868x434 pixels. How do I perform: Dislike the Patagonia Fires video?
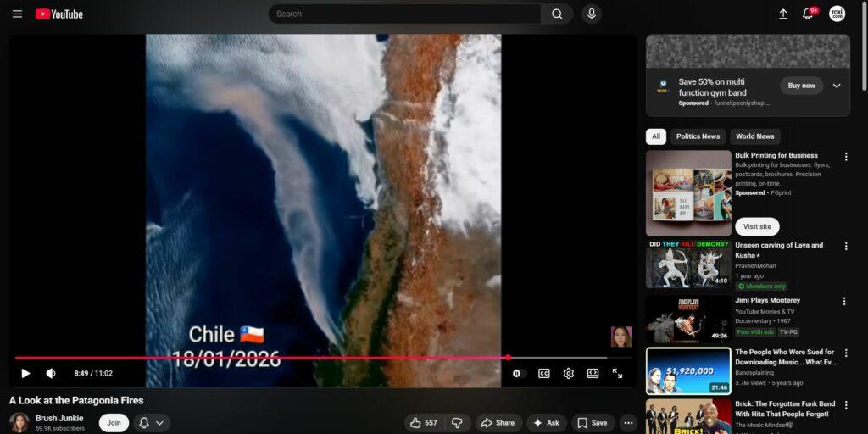(x=457, y=423)
